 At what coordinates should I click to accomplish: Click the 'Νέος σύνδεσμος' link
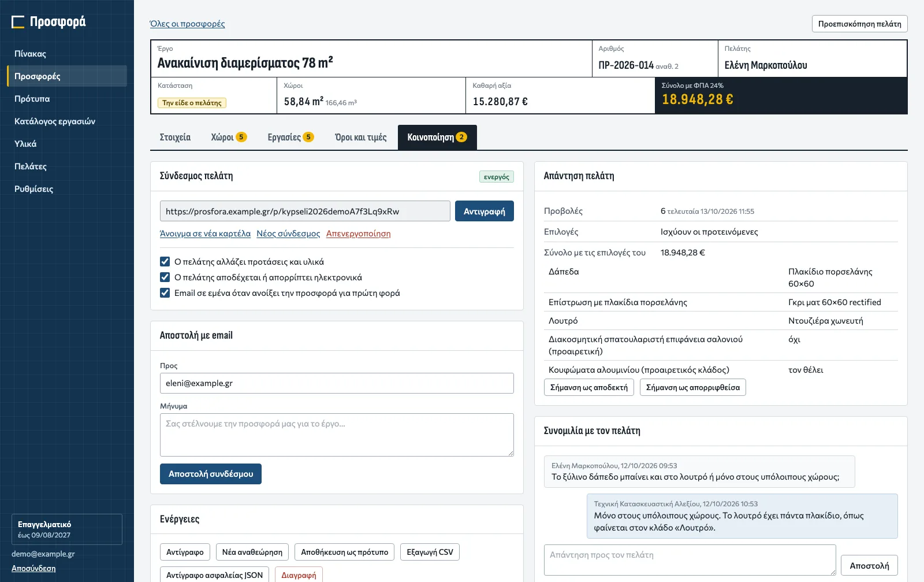[x=288, y=233]
